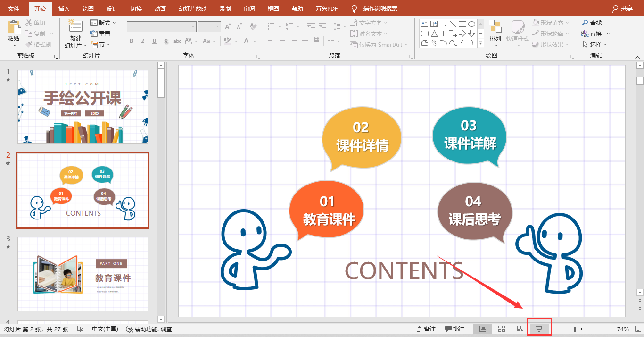Toggle Italic formatting

[x=143, y=41]
